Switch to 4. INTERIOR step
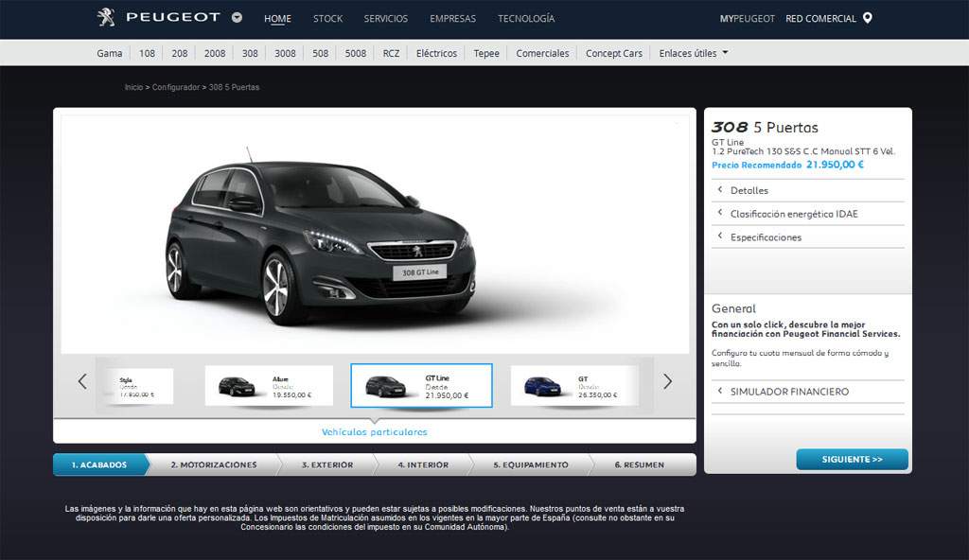969x560 pixels. [423, 464]
